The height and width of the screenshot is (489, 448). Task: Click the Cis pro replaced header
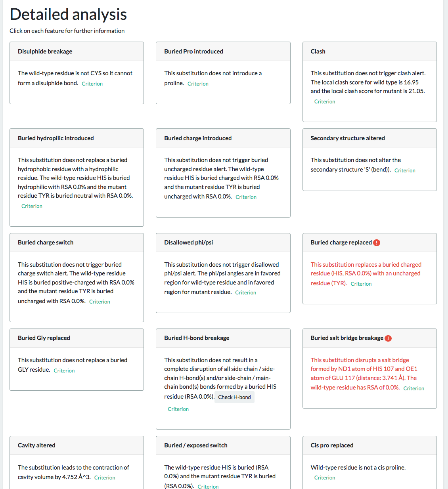point(369,445)
